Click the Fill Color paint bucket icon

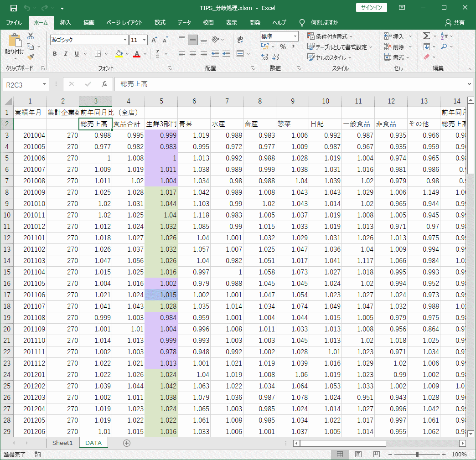[119, 54]
